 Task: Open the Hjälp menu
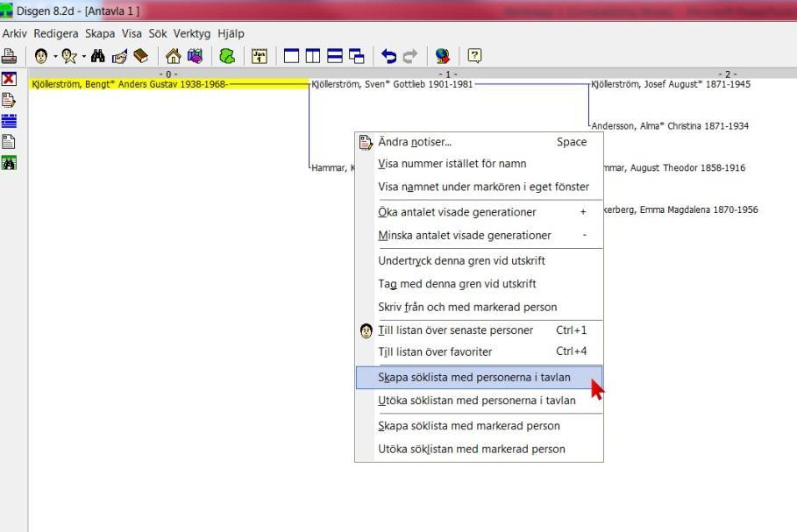(x=231, y=33)
